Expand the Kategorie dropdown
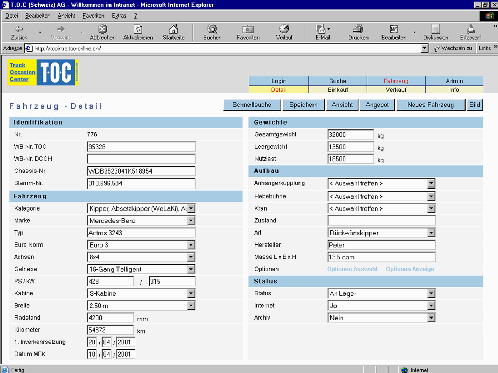The height and width of the screenshot is (373, 498). pyautogui.click(x=191, y=208)
